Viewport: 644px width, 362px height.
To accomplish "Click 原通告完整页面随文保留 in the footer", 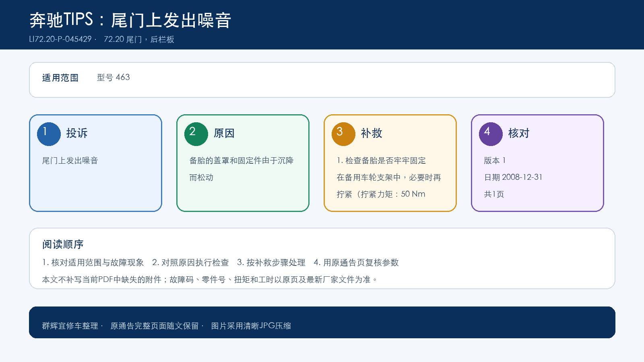I will (x=155, y=326).
